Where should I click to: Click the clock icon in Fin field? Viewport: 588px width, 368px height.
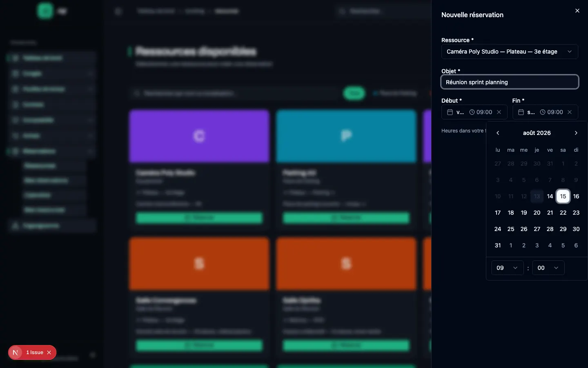pyautogui.click(x=543, y=112)
